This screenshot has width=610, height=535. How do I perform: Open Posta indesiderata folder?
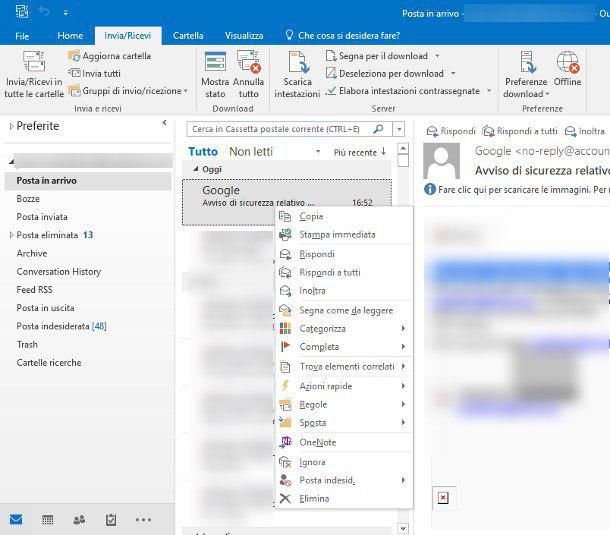(x=61, y=326)
